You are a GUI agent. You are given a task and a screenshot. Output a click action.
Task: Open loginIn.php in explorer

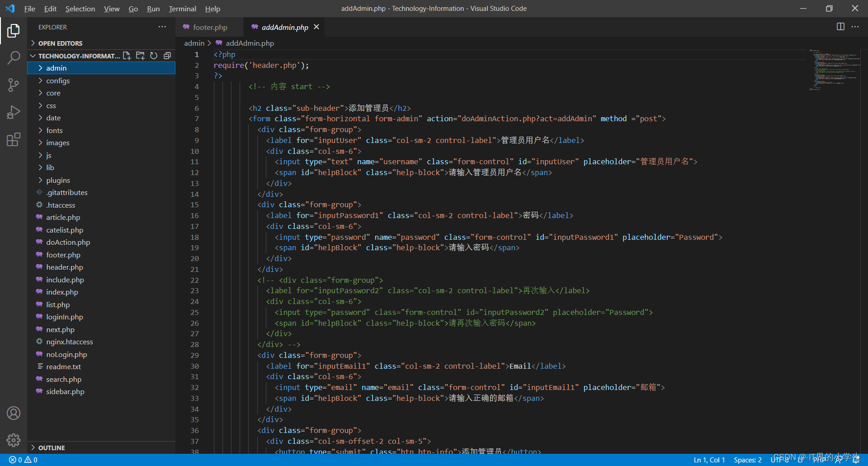(101, 317)
